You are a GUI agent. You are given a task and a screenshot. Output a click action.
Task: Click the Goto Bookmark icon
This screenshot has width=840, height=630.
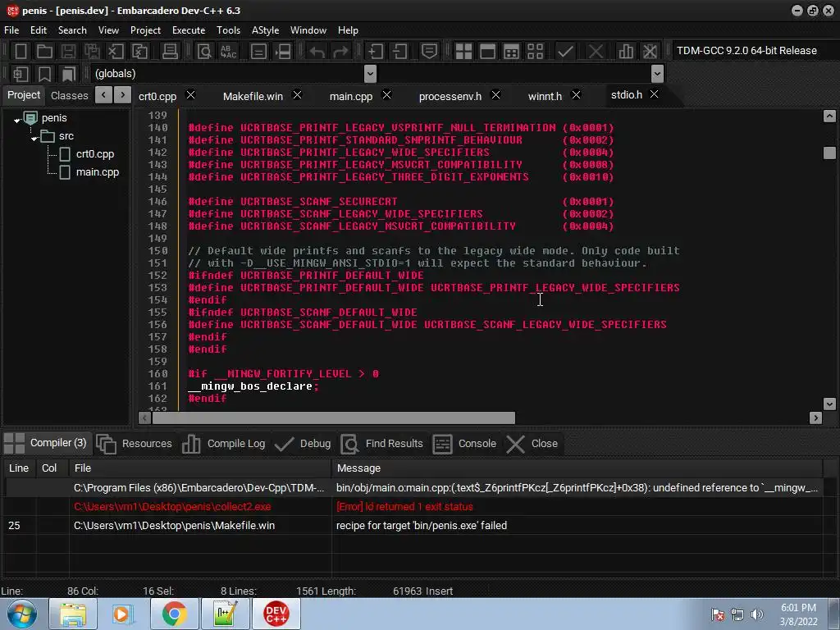(69, 74)
